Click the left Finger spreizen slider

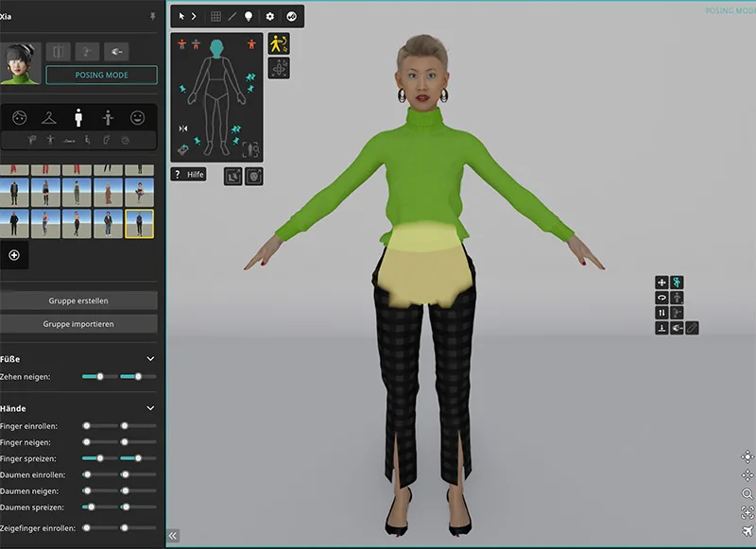click(x=98, y=457)
